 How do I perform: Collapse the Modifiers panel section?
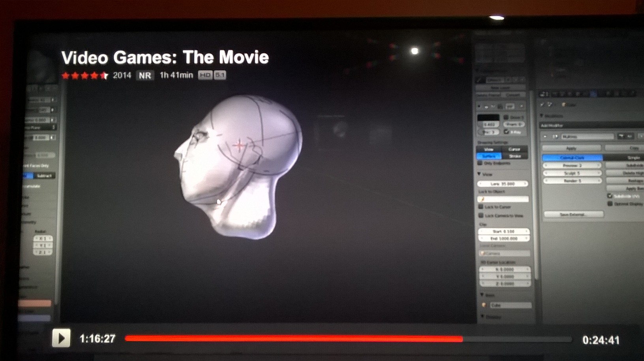coord(542,116)
